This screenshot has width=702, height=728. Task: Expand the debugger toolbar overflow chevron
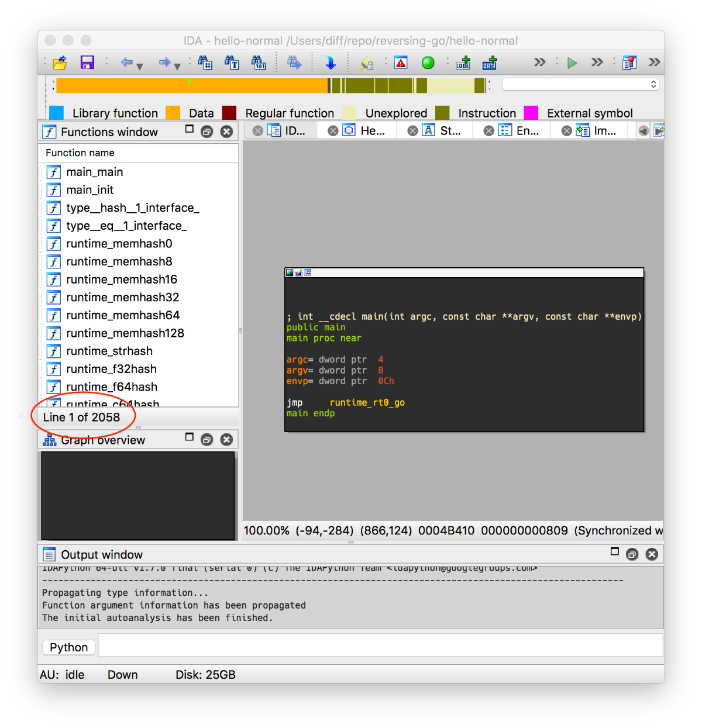pos(597,62)
